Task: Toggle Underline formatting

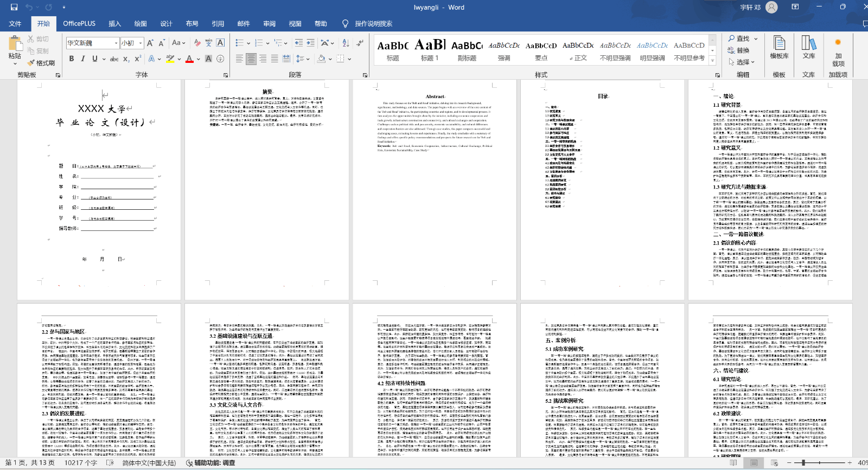Action: [95, 59]
